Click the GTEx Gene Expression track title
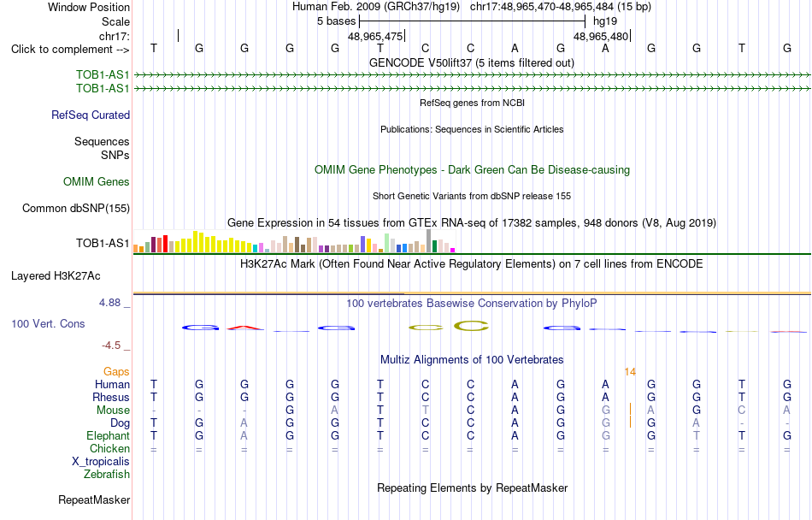This screenshot has height=520, width=812. click(x=472, y=222)
